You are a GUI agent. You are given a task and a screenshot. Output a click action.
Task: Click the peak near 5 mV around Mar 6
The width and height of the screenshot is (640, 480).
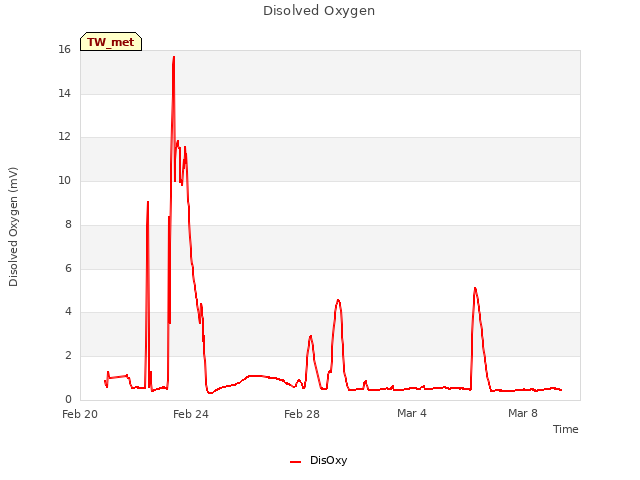[x=475, y=288]
